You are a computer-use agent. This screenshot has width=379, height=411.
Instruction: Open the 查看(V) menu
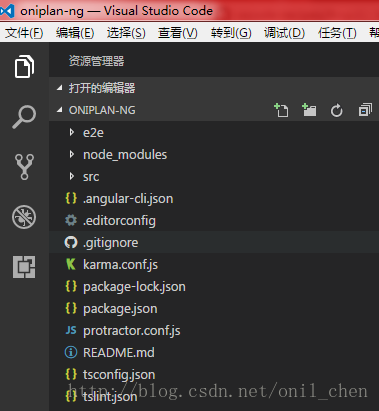click(x=178, y=33)
